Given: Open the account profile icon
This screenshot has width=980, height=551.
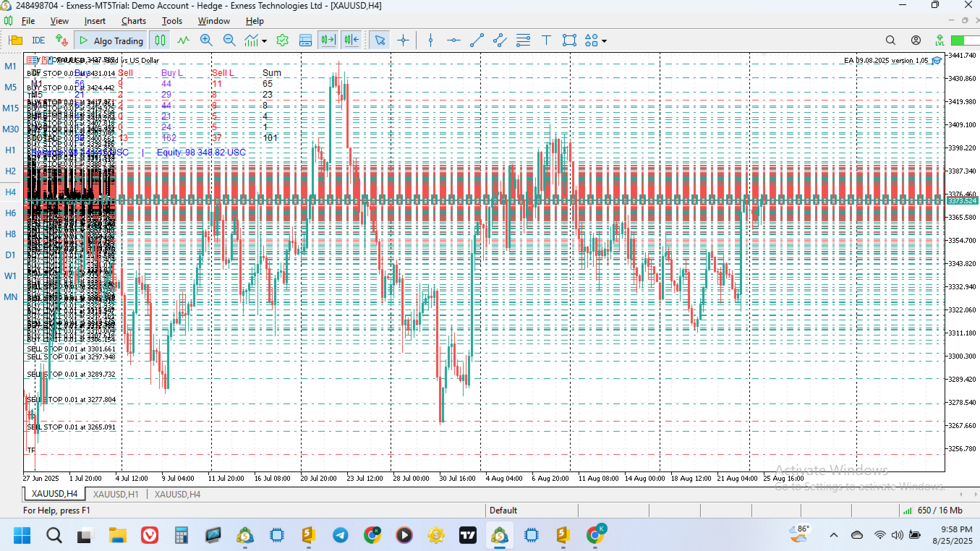Looking at the screenshot, I should 916,40.
